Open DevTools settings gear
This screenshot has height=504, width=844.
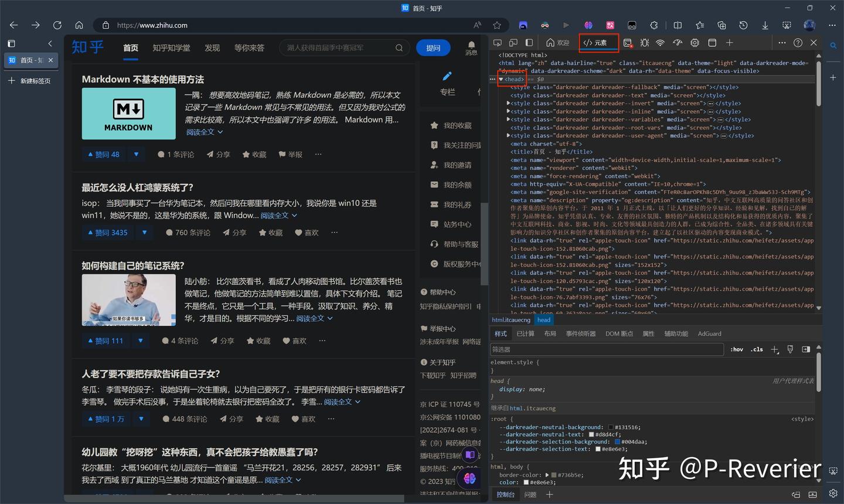pos(695,42)
